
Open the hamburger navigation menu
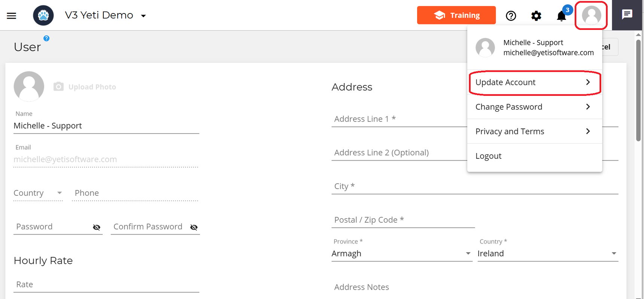[12, 16]
